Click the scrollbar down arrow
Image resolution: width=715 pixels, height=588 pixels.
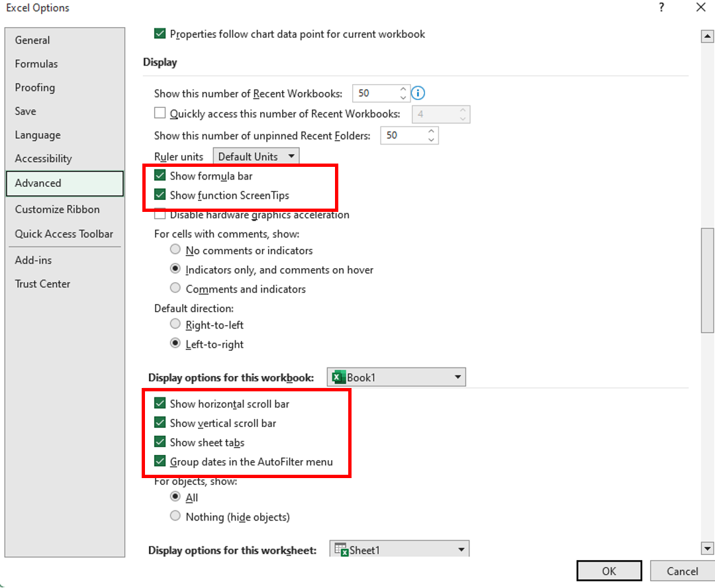click(707, 548)
